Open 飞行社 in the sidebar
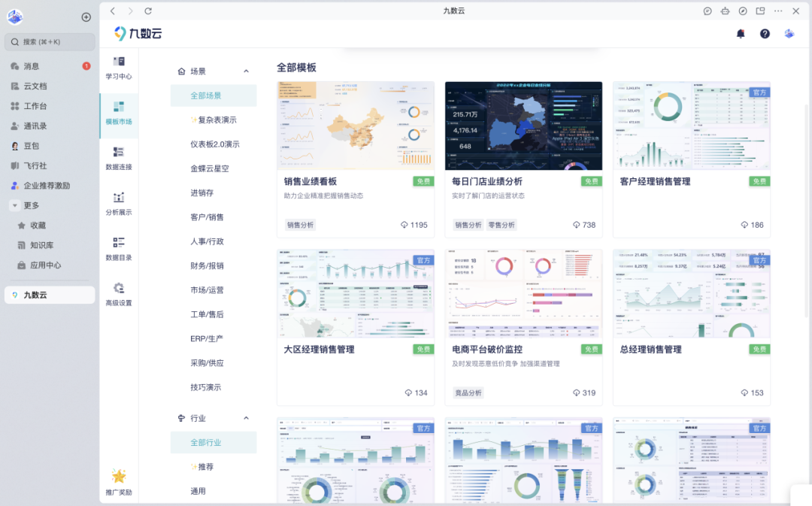Screen dimensions: 812x506 (x=50, y=165)
